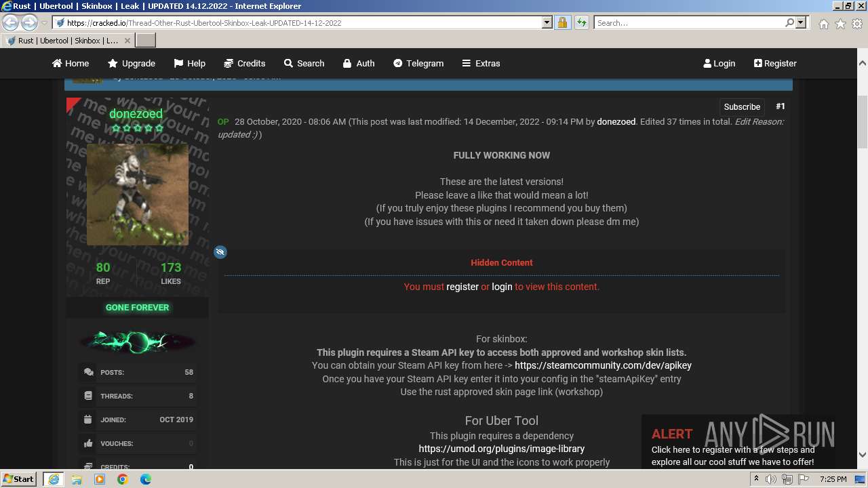Click the refresh icon beside address bar
Screen dimensions: 868x488
(581, 22)
